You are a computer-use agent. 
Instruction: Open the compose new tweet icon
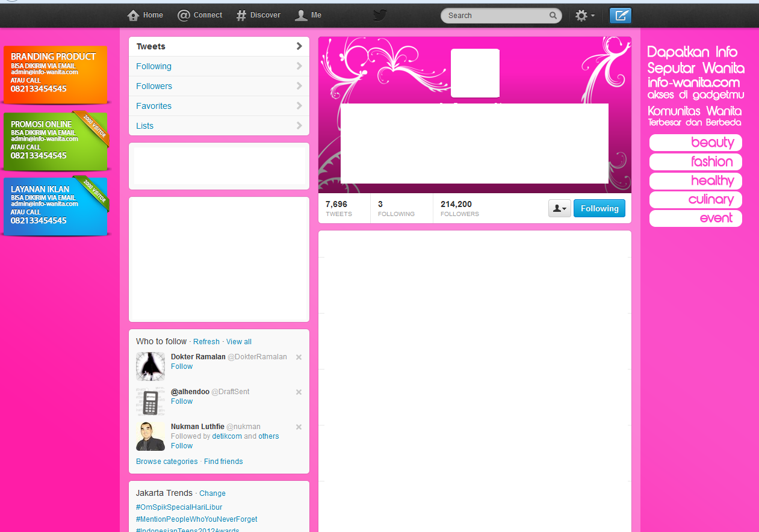point(621,15)
